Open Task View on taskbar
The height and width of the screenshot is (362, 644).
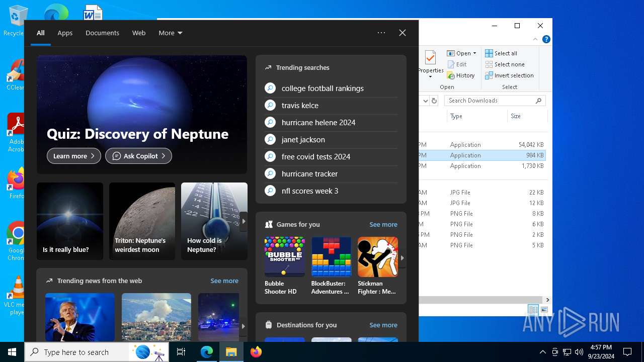(x=181, y=352)
